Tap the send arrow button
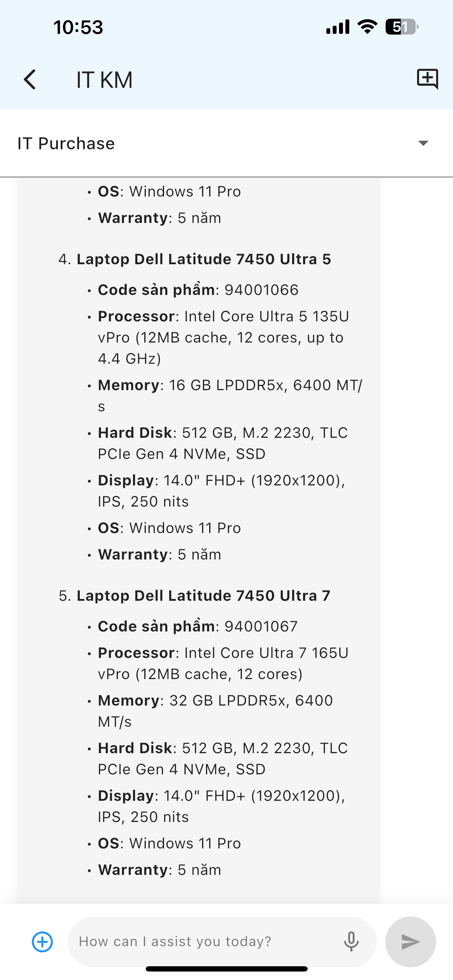This screenshot has height=980, width=453. pyautogui.click(x=410, y=942)
